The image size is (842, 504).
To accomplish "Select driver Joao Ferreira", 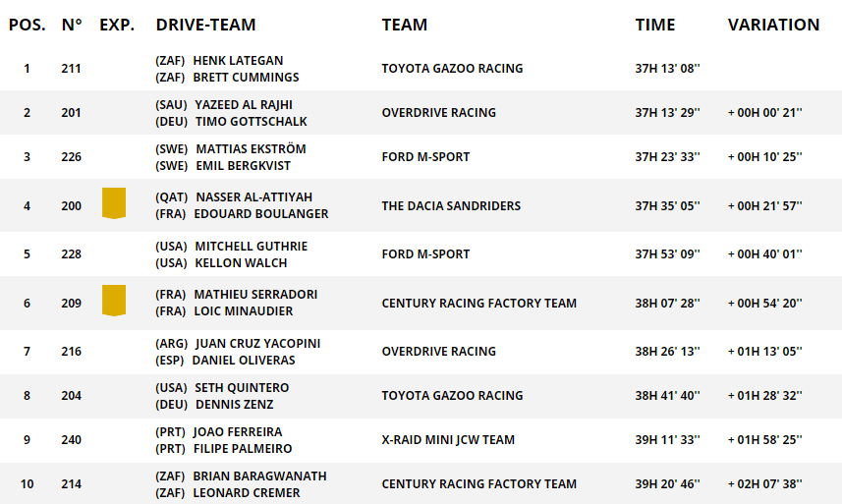I will click(238, 431).
